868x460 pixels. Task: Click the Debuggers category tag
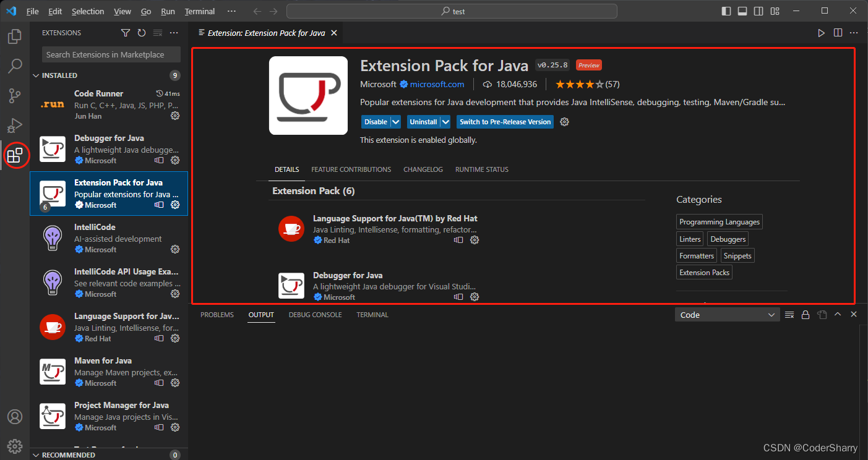tap(728, 239)
